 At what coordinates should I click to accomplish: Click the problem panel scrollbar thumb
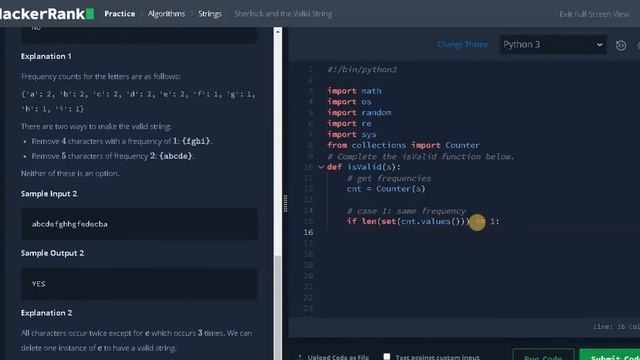[278, 307]
